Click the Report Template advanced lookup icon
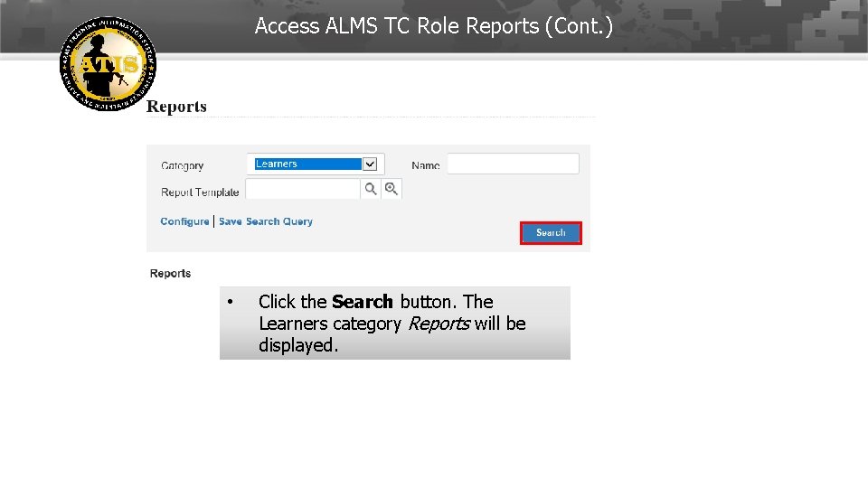The height and width of the screenshot is (488, 868). tap(392, 189)
